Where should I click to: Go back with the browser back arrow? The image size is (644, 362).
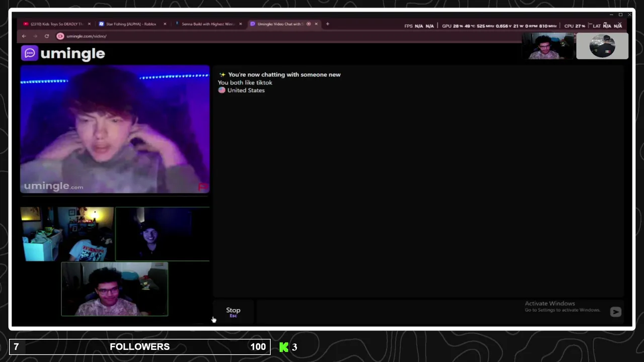(24, 36)
